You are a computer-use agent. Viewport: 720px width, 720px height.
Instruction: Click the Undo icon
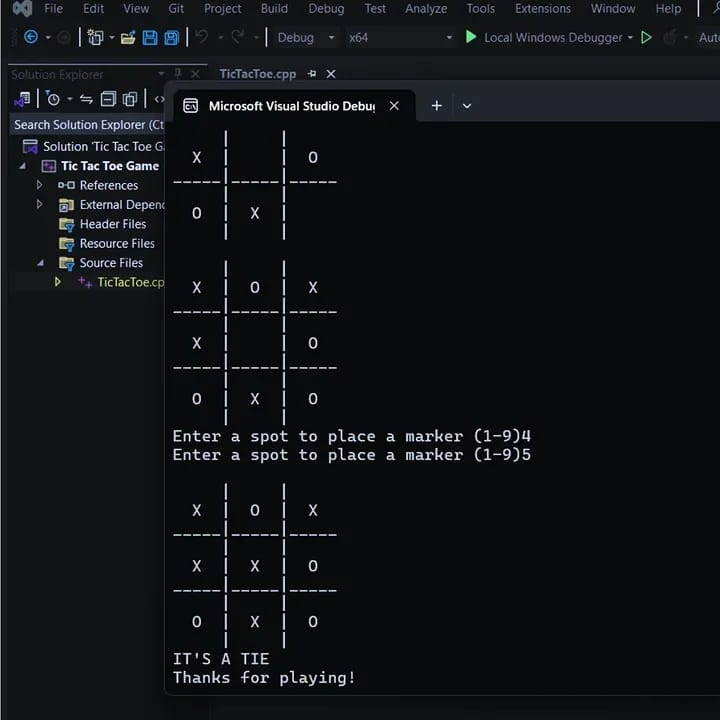[x=202, y=36]
